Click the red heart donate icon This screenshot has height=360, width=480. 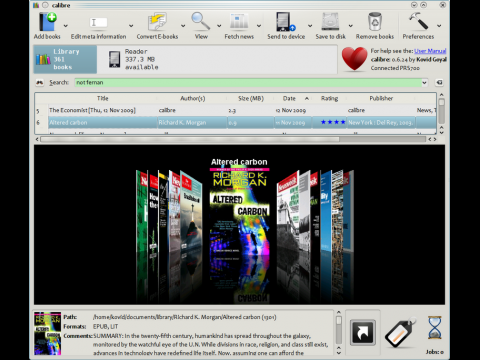354,59
